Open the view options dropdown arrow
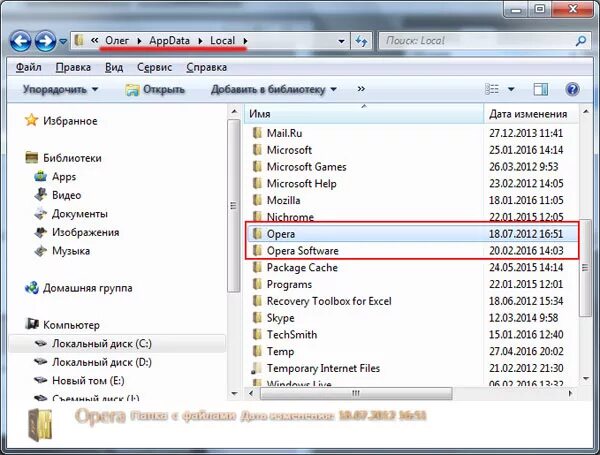 (x=511, y=90)
